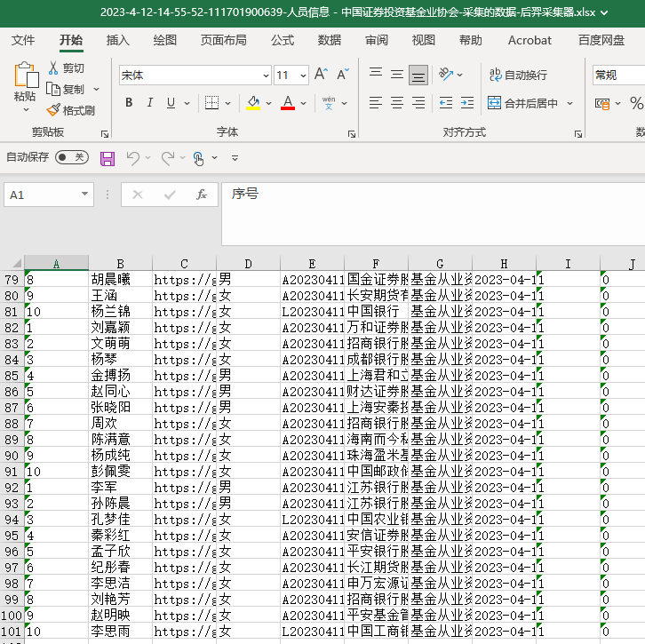Viewport: 645px width, 644px height.
Task: Click the formula bar showing 序号
Action: click(x=434, y=214)
